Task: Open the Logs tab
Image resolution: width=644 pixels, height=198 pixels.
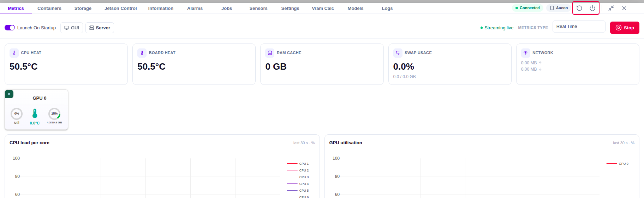Action: tap(387, 8)
